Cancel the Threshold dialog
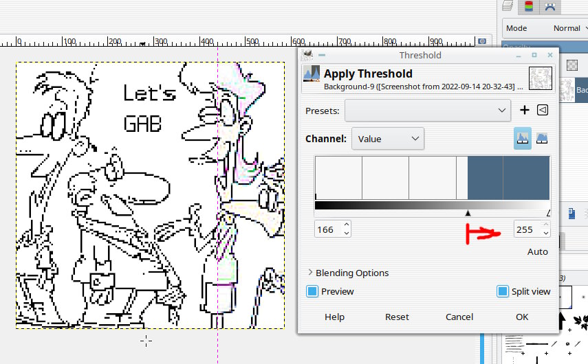Screen dimensions: 588x364 tap(459, 317)
